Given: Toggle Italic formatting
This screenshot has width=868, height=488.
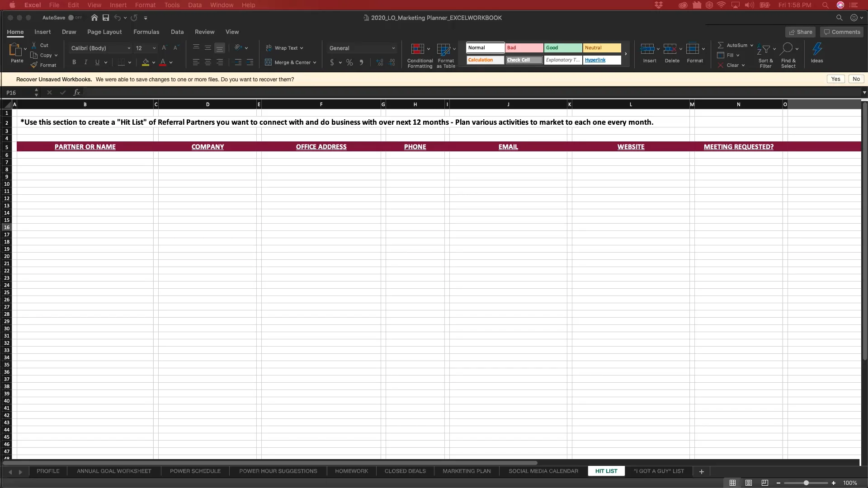Looking at the screenshot, I should pos(85,62).
